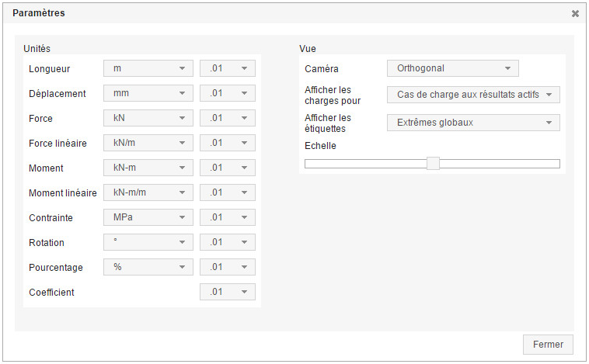Image resolution: width=589 pixels, height=364 pixels.
Task: Expand the Contrainte MPa dropdown
Action: pyautogui.click(x=148, y=217)
